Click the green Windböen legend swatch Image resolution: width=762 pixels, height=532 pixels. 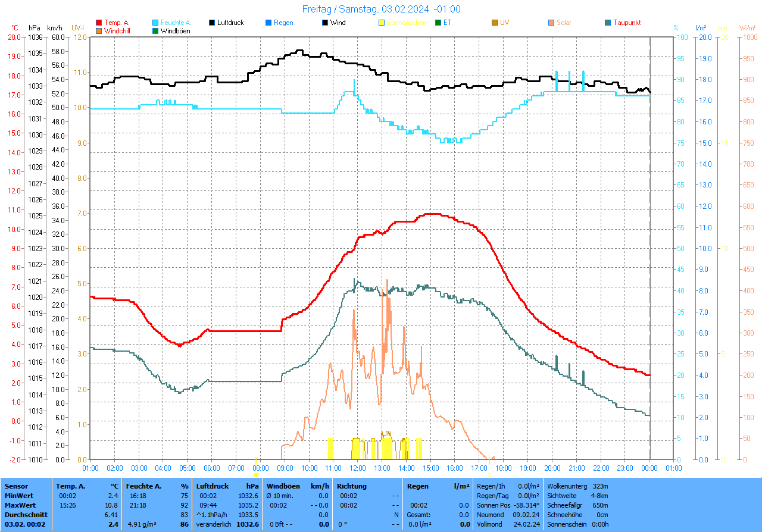[155, 30]
